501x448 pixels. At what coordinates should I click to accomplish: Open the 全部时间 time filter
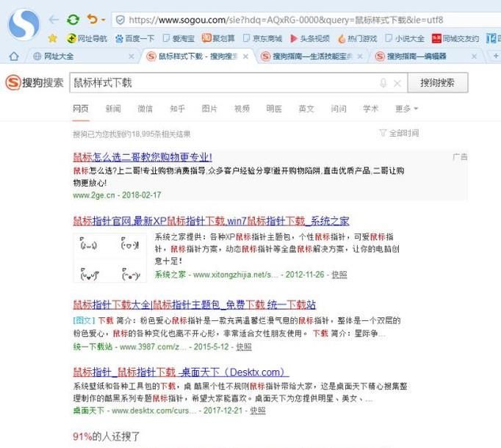(399, 133)
